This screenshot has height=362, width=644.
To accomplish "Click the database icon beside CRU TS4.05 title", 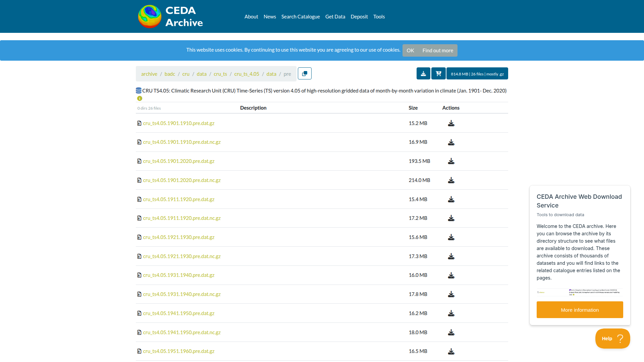I will pyautogui.click(x=139, y=90).
